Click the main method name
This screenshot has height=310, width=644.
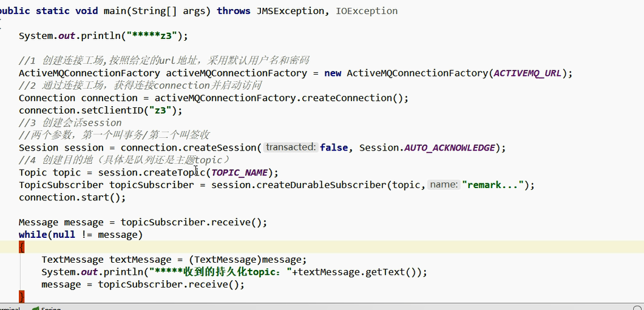pos(115,11)
